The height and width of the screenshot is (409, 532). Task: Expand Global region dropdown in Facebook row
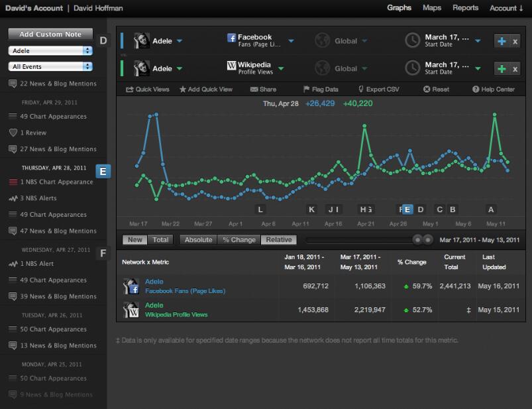click(364, 41)
